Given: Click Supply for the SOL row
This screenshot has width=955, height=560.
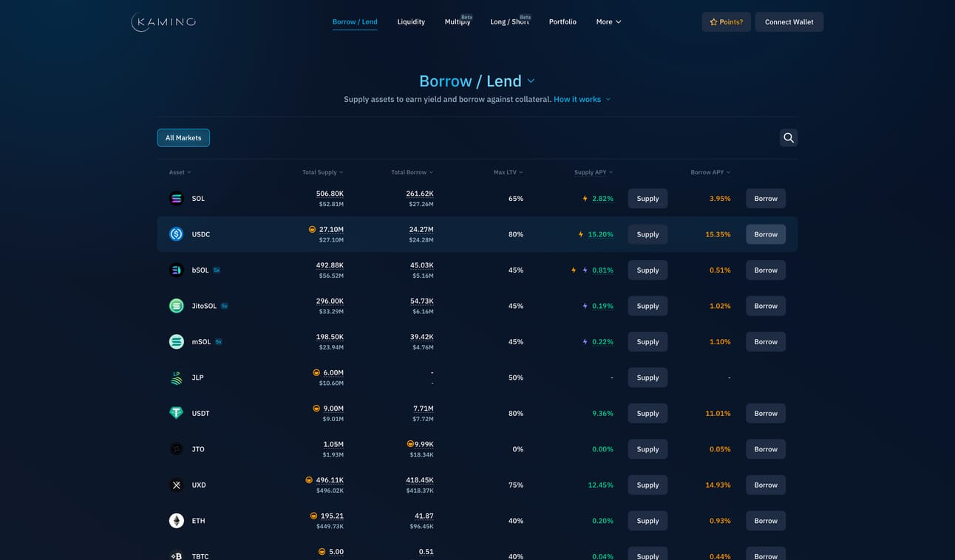Looking at the screenshot, I should [x=648, y=199].
